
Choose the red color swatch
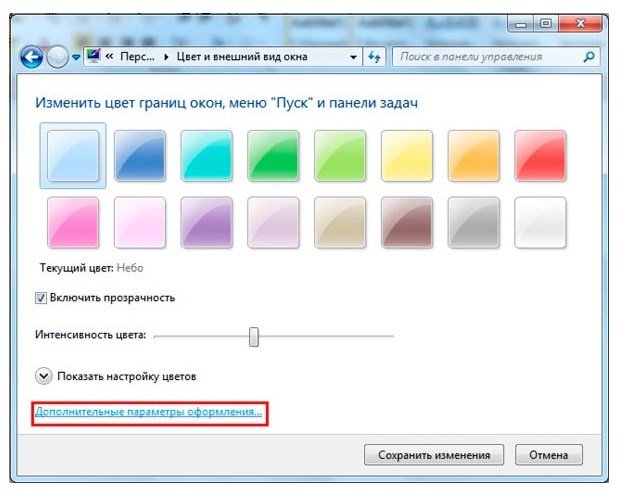[x=540, y=156]
